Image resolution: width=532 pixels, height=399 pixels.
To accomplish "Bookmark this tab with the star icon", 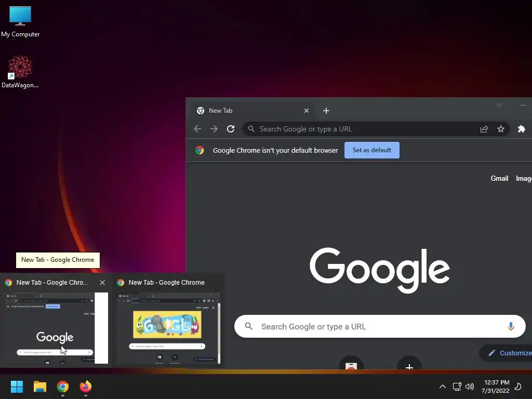I will point(501,129).
